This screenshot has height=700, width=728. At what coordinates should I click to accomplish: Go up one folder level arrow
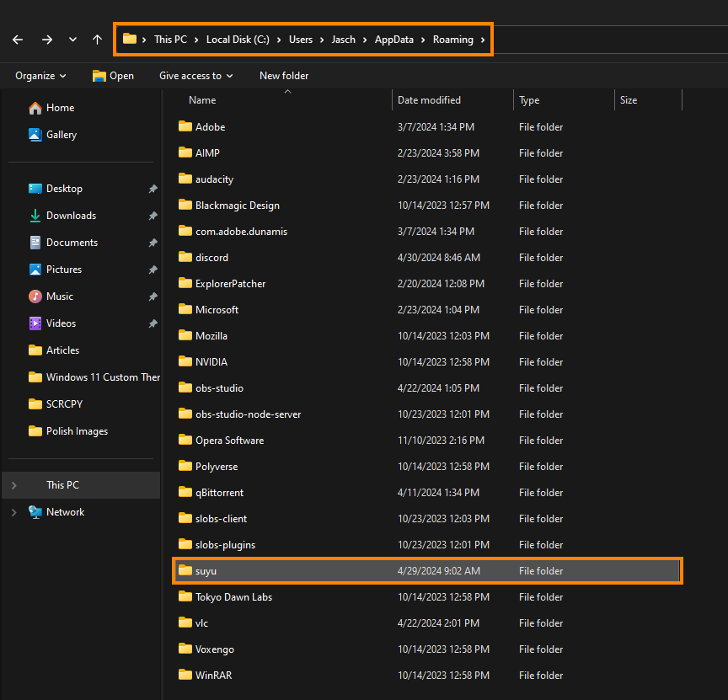click(x=97, y=40)
